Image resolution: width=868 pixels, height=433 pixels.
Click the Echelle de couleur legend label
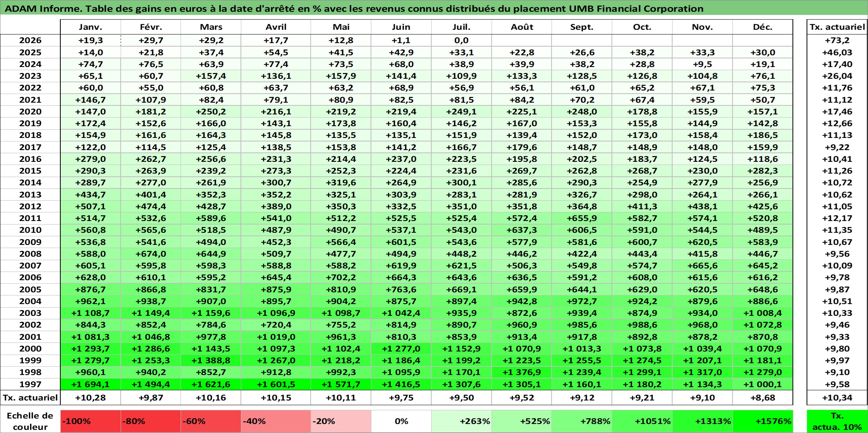(30, 421)
